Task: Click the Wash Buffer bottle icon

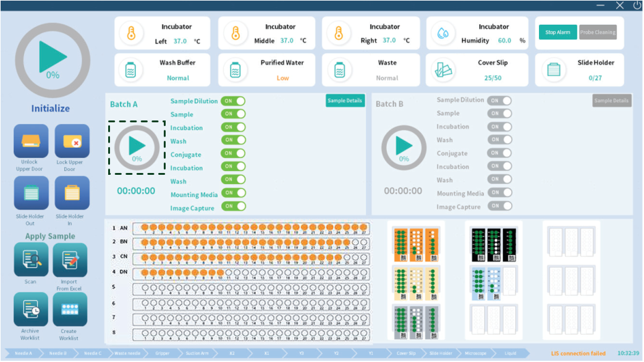Action: coord(130,70)
